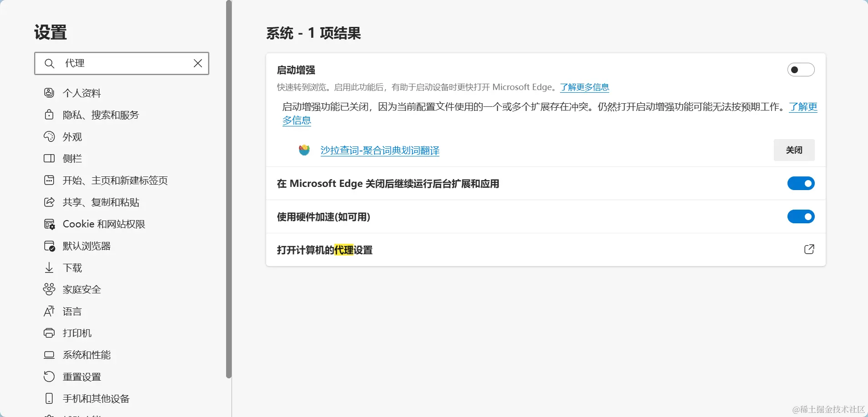Image resolution: width=868 pixels, height=417 pixels.
Task: Open the 沙拉查词-聚合词典划词翻译 extension link
Action: (x=379, y=150)
